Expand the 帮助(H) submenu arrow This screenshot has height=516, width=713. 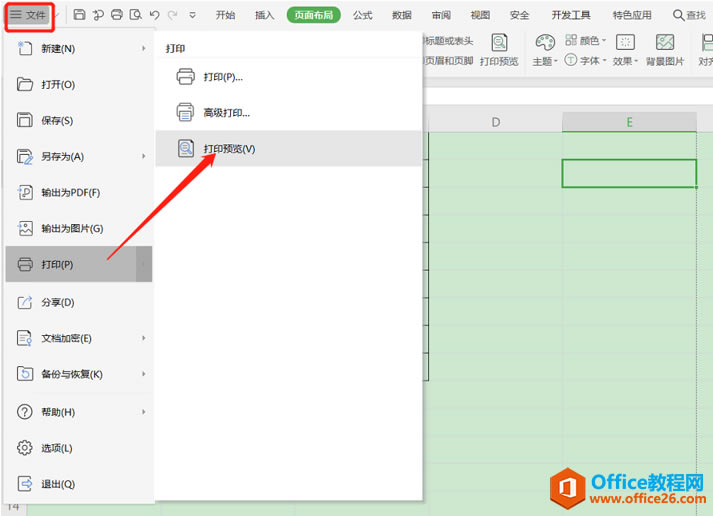[x=143, y=412]
